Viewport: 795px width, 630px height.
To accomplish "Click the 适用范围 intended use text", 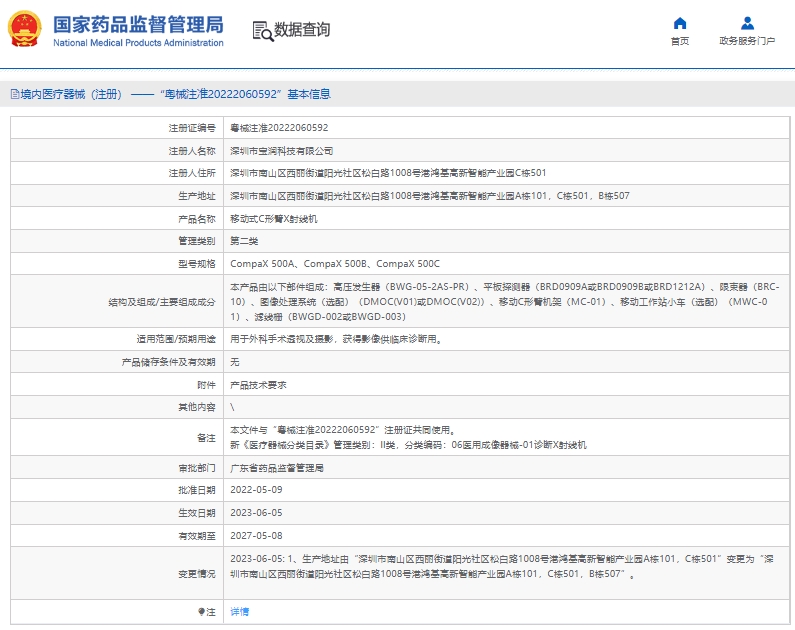I will (337, 339).
